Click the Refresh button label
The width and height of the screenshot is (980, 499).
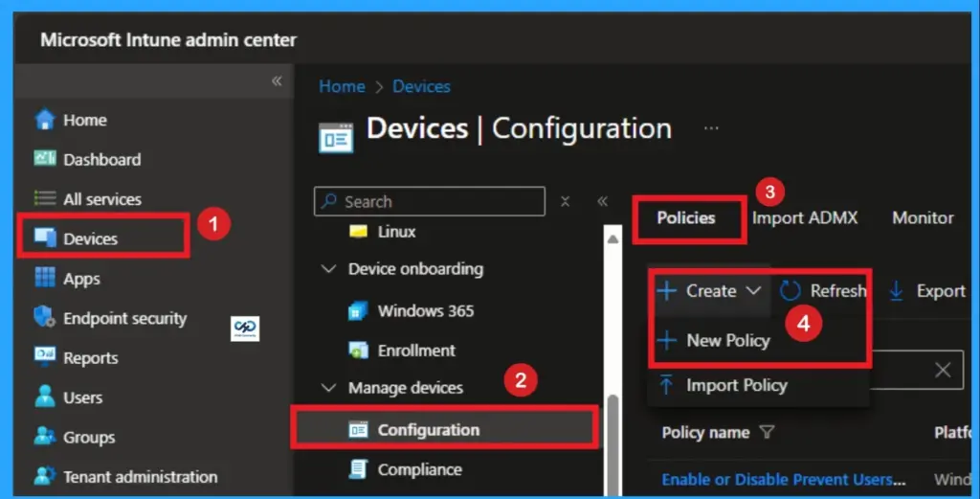point(838,291)
